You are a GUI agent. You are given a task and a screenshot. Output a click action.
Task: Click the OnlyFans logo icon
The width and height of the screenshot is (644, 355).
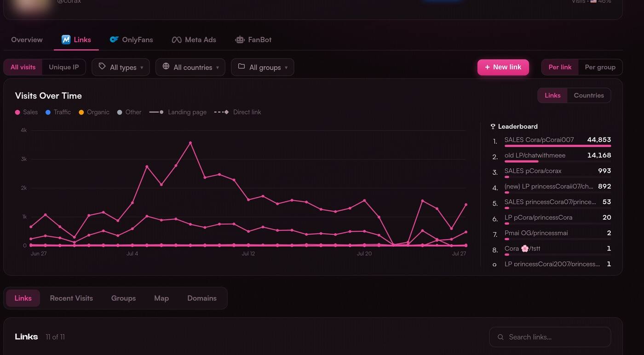click(114, 40)
